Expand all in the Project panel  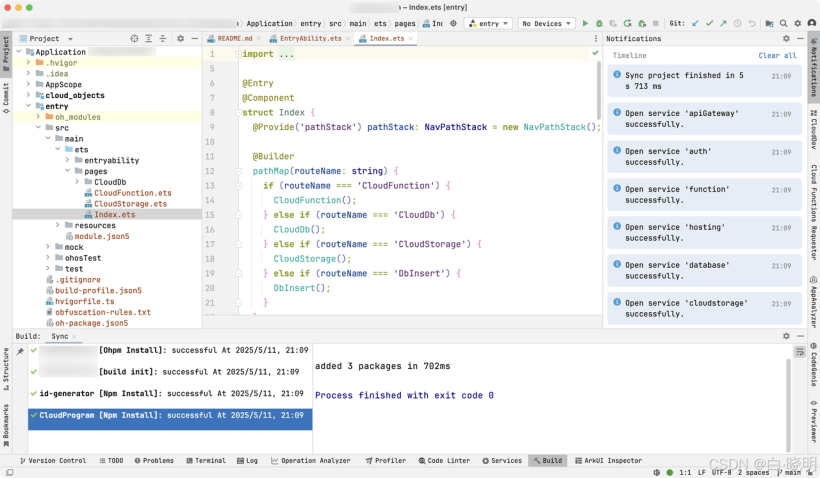pos(149,39)
